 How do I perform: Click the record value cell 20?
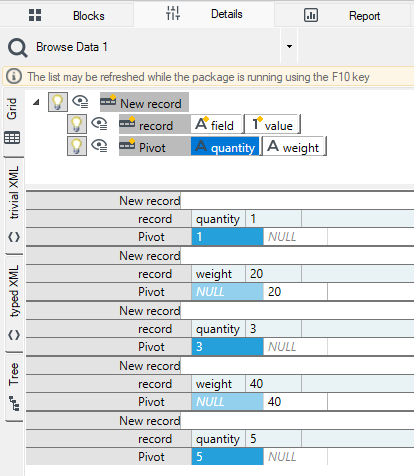(273, 274)
